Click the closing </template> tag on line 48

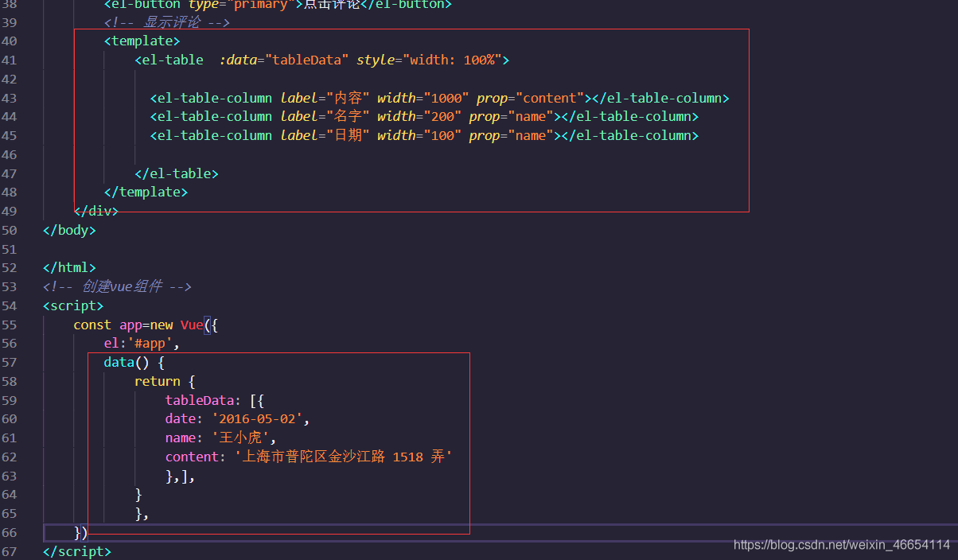pos(146,192)
